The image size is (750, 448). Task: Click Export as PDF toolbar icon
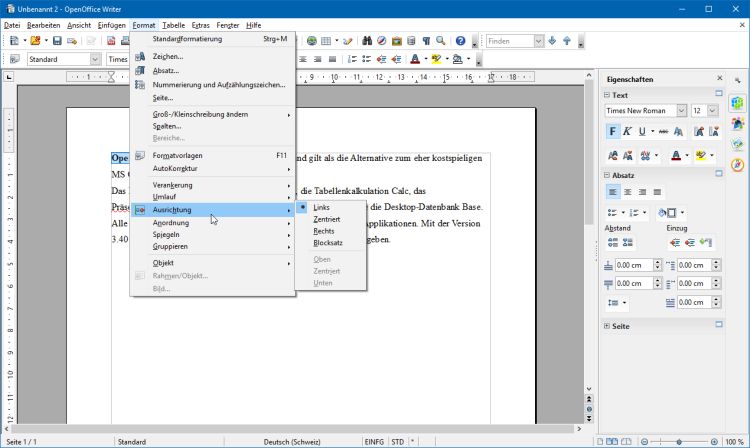point(111,41)
